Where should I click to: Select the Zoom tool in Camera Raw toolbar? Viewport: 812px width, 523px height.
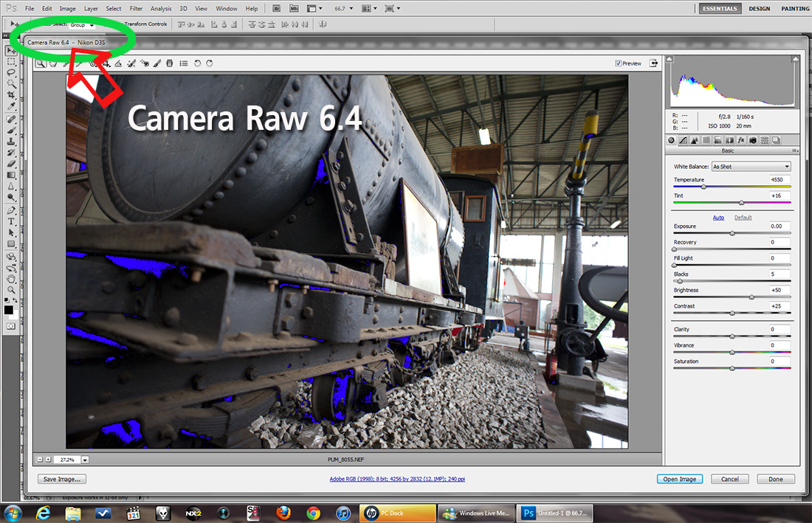(41, 63)
